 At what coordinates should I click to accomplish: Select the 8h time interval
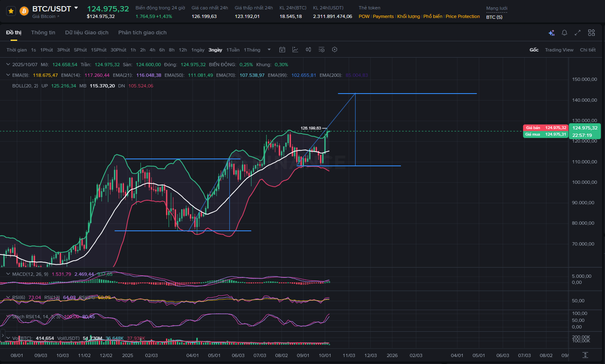click(x=172, y=50)
